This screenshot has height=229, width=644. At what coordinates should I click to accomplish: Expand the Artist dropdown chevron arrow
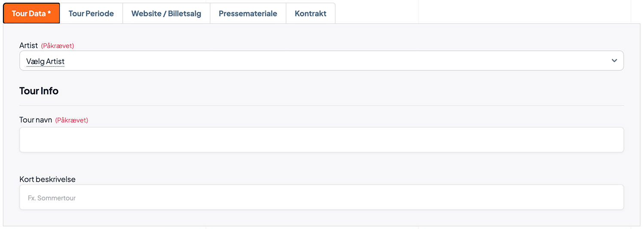(614, 61)
